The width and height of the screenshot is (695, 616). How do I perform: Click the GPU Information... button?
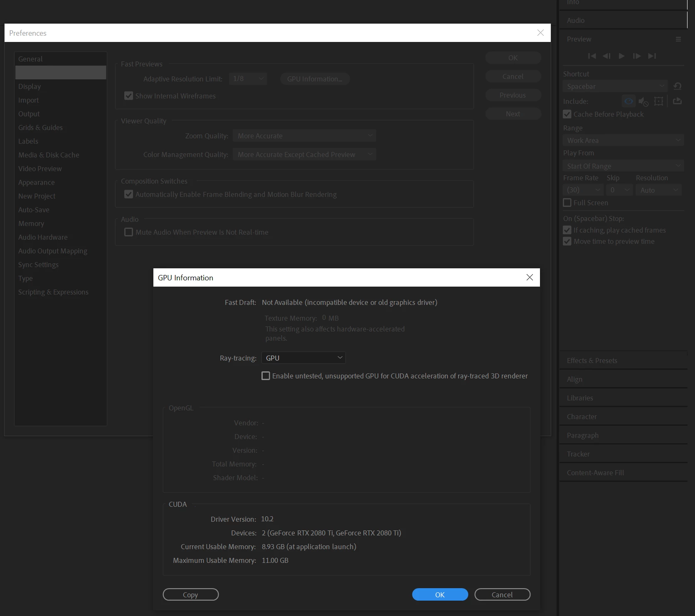[x=315, y=79]
